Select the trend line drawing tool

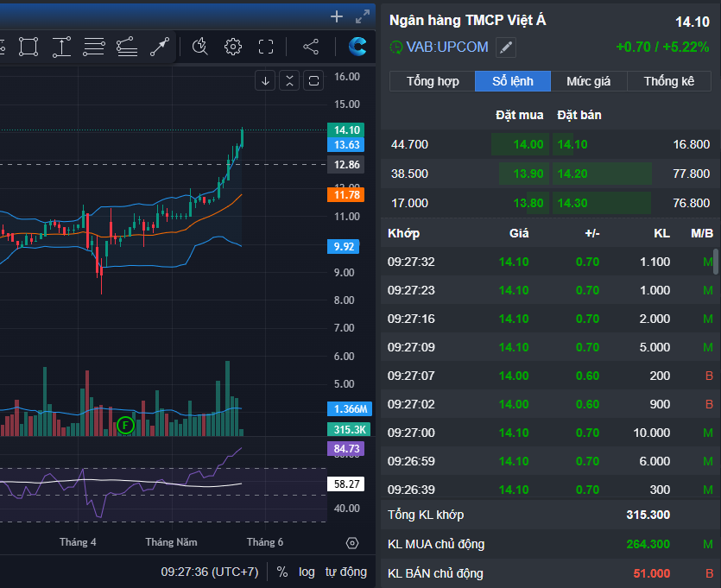[160, 47]
